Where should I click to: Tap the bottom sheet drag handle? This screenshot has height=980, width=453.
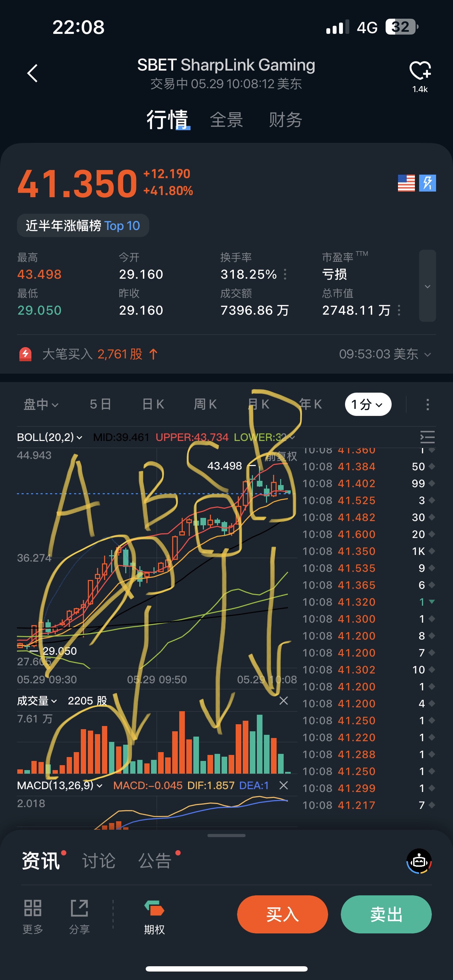[226, 836]
